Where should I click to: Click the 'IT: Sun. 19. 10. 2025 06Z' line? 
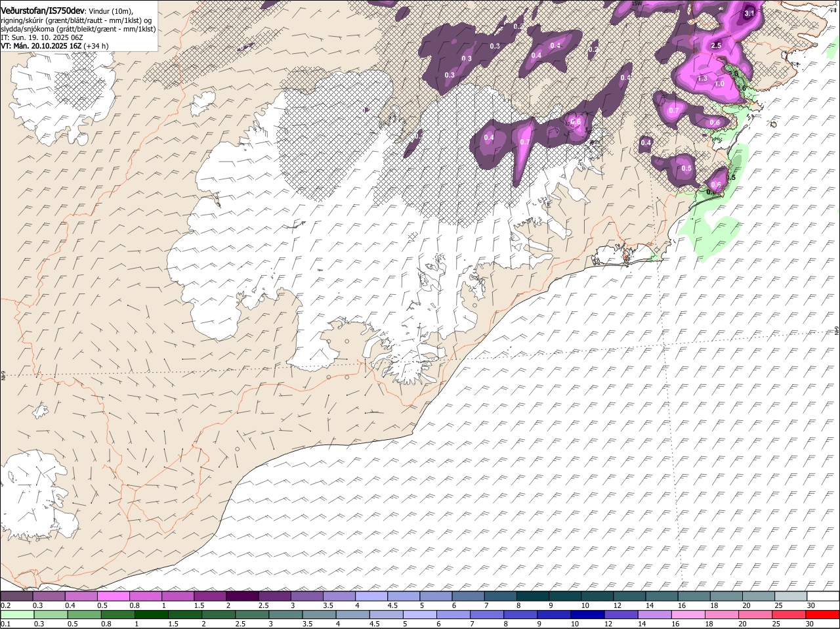click(41, 38)
